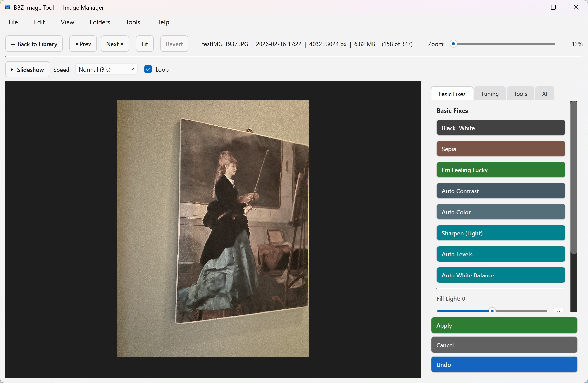Select the Basic Fixes tab
588x383 pixels.
tap(452, 94)
